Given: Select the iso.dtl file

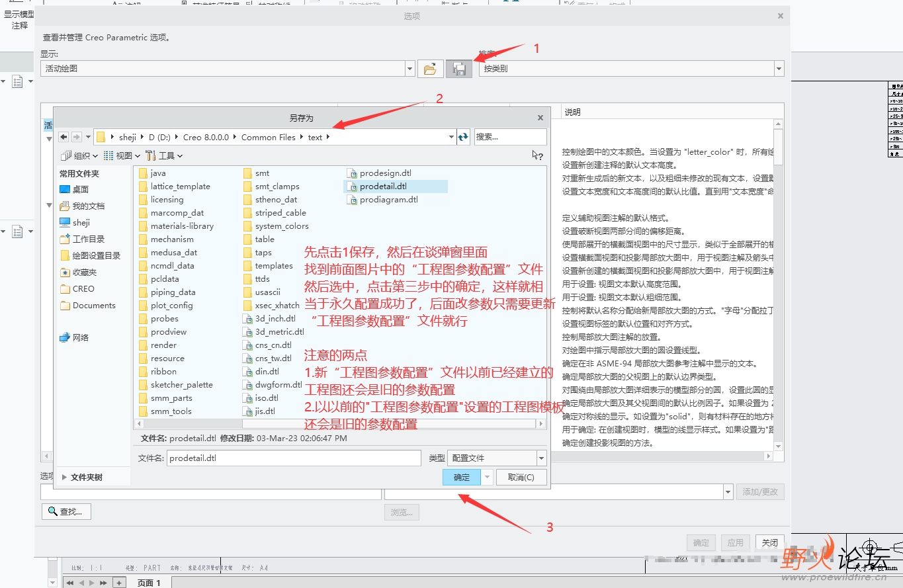Looking at the screenshot, I should pos(261,398).
